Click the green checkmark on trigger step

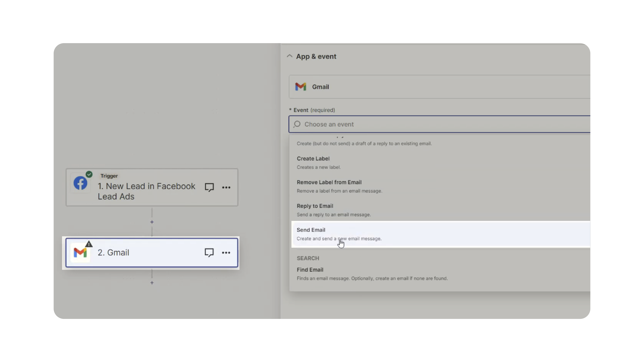click(89, 174)
